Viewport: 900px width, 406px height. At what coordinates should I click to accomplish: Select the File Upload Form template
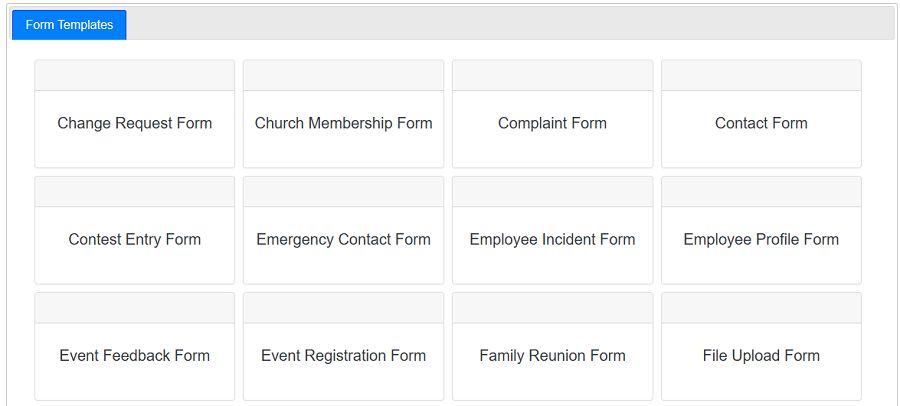pyautogui.click(x=761, y=356)
